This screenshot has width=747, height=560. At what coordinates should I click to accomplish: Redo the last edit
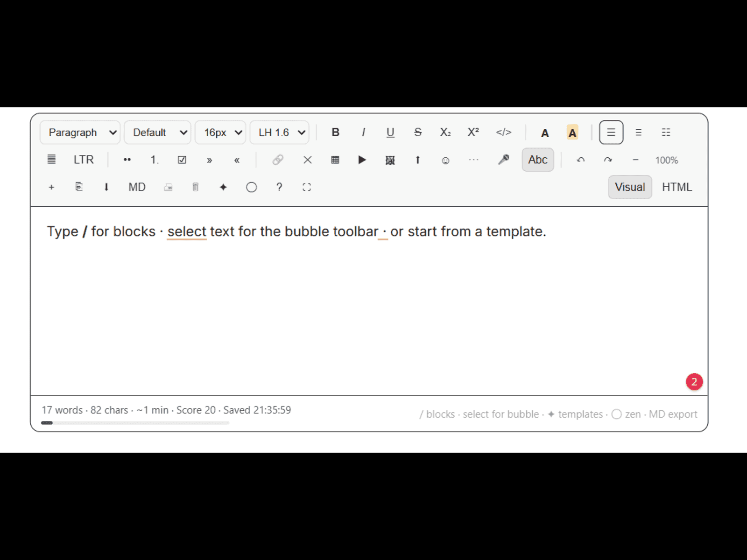tap(608, 160)
